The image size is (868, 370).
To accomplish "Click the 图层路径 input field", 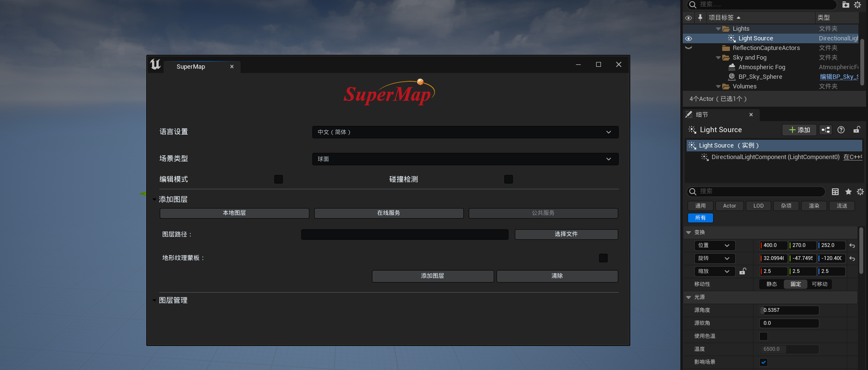I will coord(405,234).
